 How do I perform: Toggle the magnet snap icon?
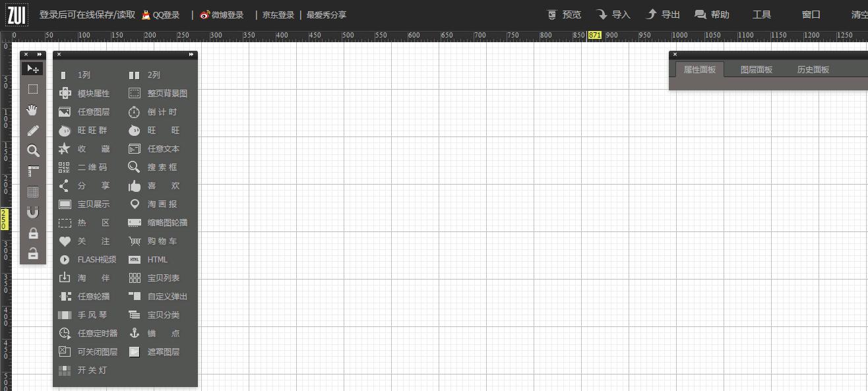pos(33,212)
